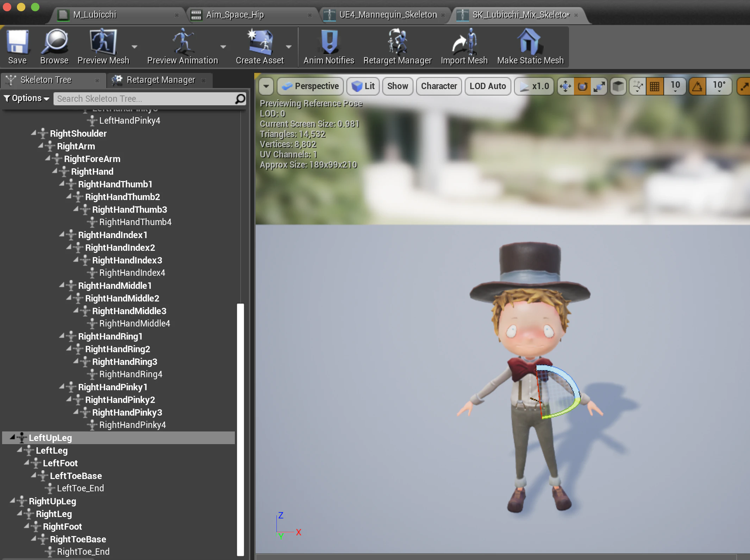The height and width of the screenshot is (560, 750).
Task: Collapse the RightShoulder bone node
Action: [x=34, y=133]
